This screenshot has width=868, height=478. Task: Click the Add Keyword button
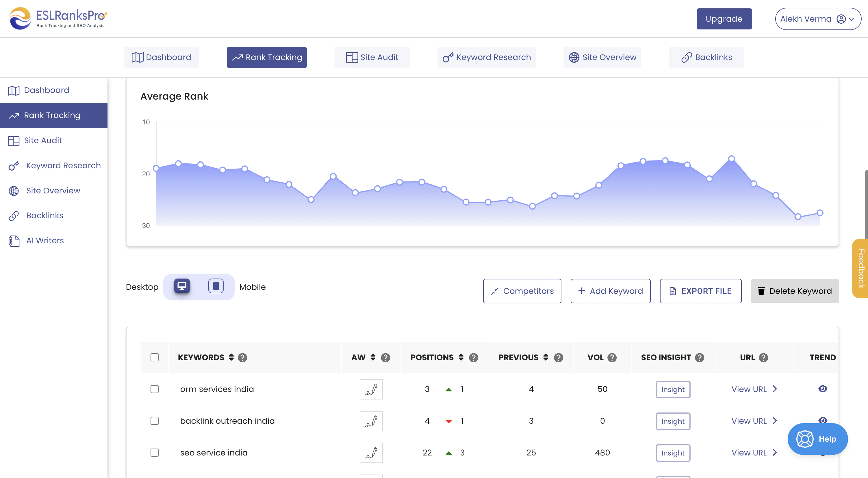coord(610,291)
